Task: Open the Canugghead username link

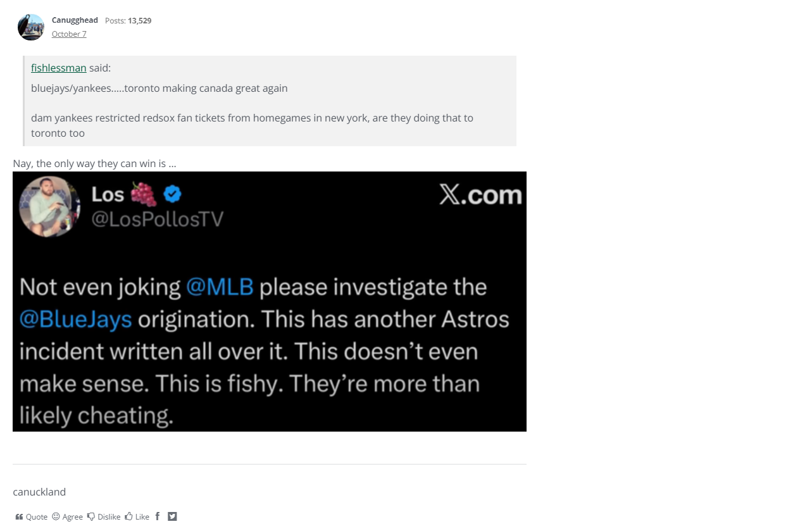Action: (75, 20)
